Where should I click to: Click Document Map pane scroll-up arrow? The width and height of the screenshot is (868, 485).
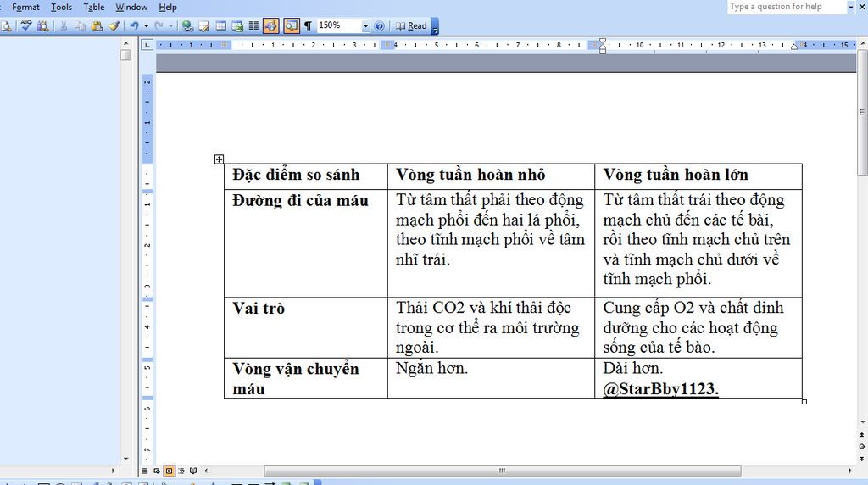(x=125, y=43)
